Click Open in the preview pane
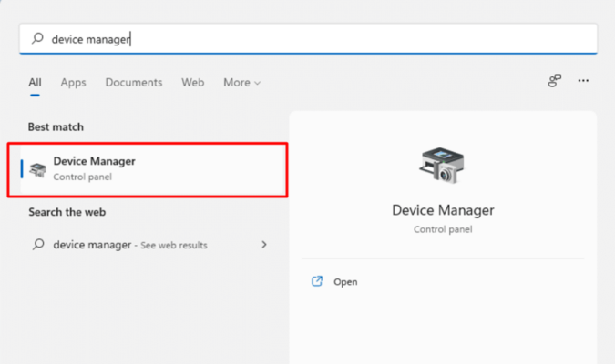Screen dimensions: 615x364 point(345,282)
